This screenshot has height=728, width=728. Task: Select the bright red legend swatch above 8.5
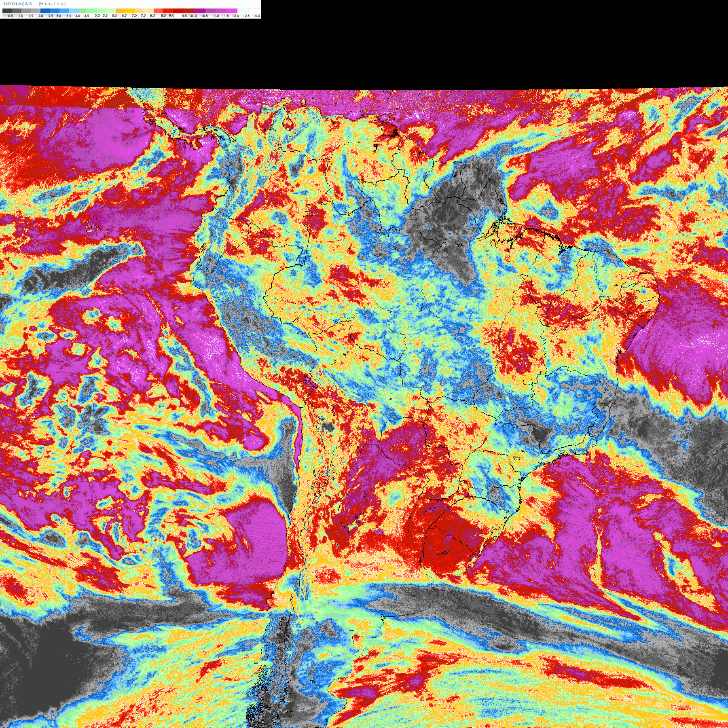point(168,11)
